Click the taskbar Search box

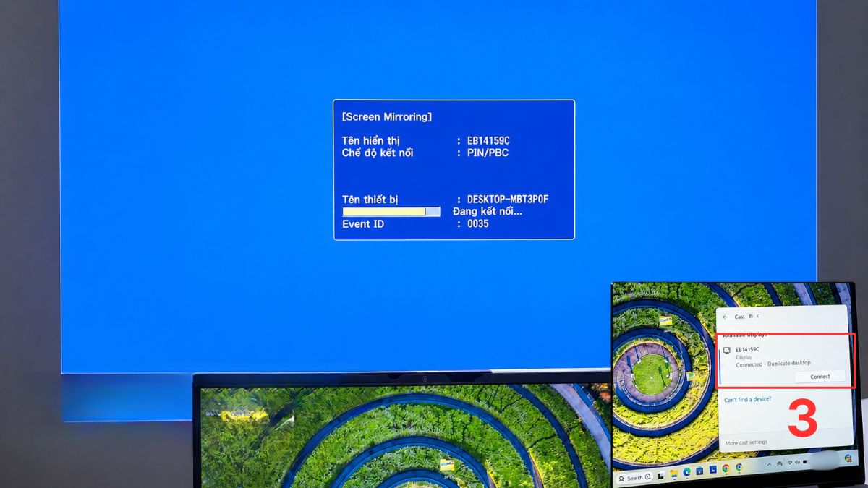point(634,478)
